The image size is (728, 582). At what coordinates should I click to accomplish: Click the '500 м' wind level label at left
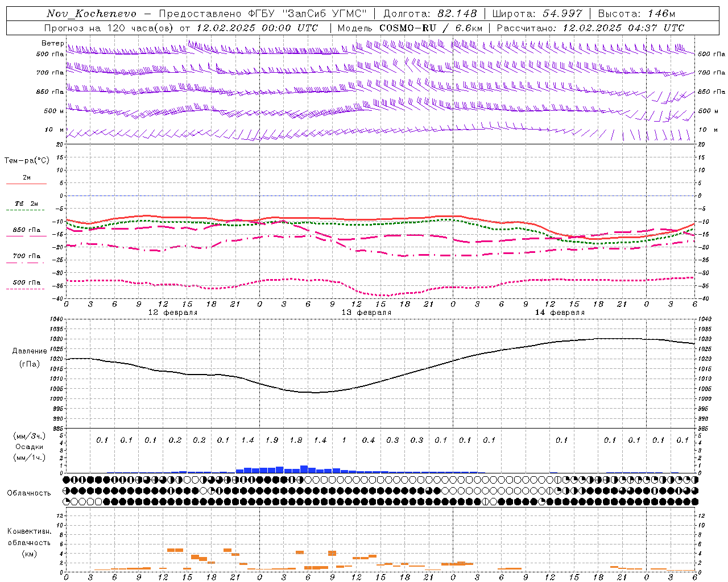(54, 111)
